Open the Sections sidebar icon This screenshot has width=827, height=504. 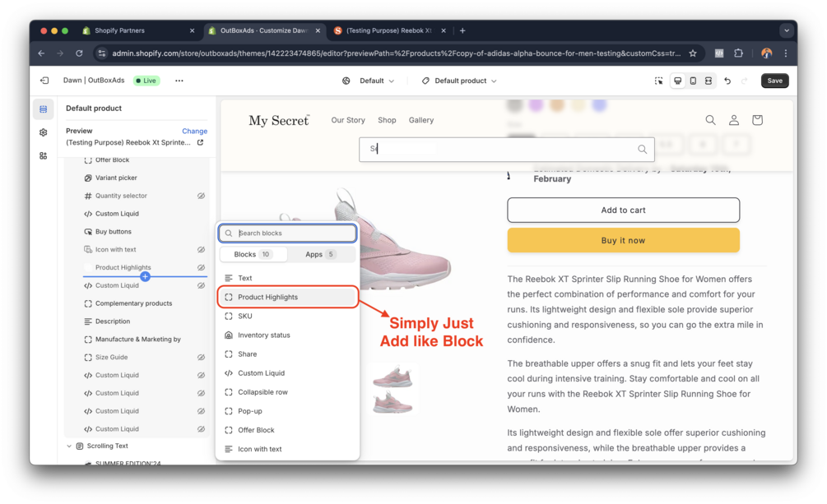pos(44,109)
